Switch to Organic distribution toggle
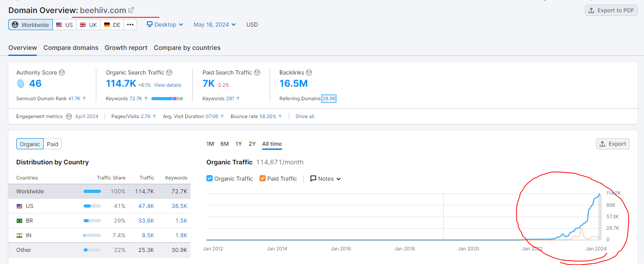This screenshot has height=265, width=644. pos(30,144)
